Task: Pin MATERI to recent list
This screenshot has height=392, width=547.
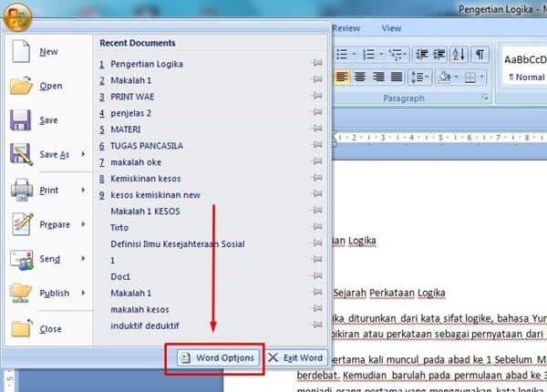Action: click(x=316, y=129)
